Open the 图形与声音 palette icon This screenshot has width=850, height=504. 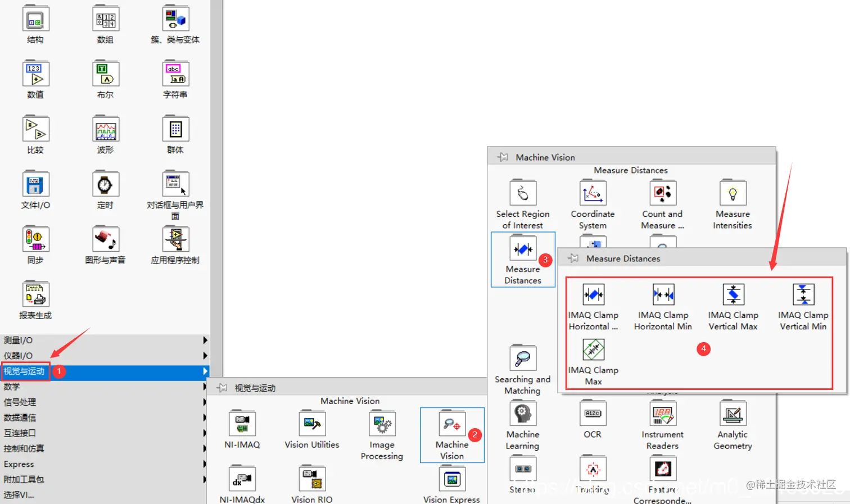(105, 239)
